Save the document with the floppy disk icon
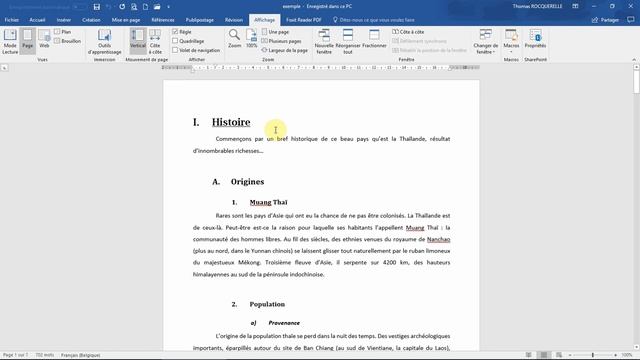Image resolution: width=640 pixels, height=360 pixels. point(97,7)
